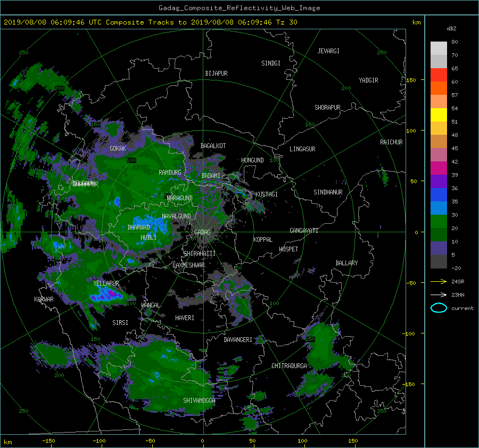Select the YELLAPUR label
Viewport: 479px width, 448px height.
(106, 283)
